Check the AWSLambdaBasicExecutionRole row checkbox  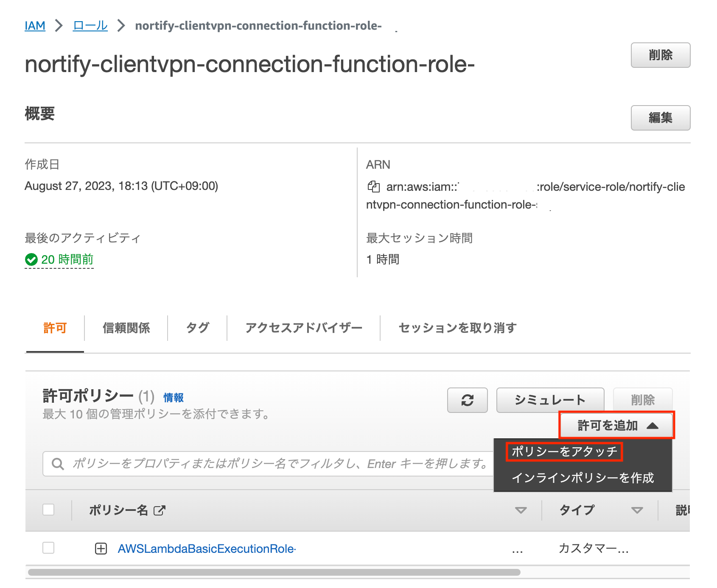click(x=48, y=548)
